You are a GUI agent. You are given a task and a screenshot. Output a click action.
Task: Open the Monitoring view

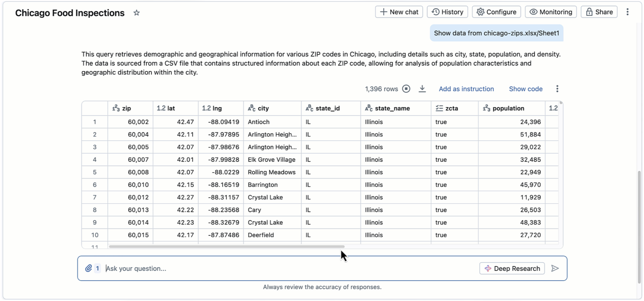click(551, 12)
